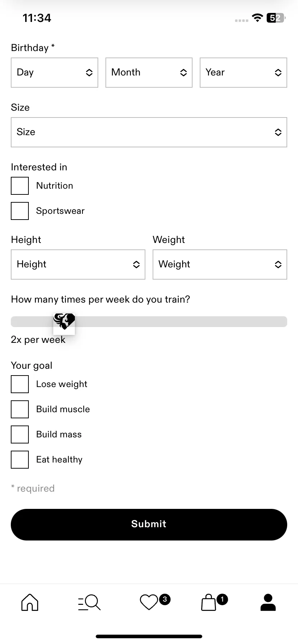
Task: Check the Nutrition interest box
Action: 20,186
